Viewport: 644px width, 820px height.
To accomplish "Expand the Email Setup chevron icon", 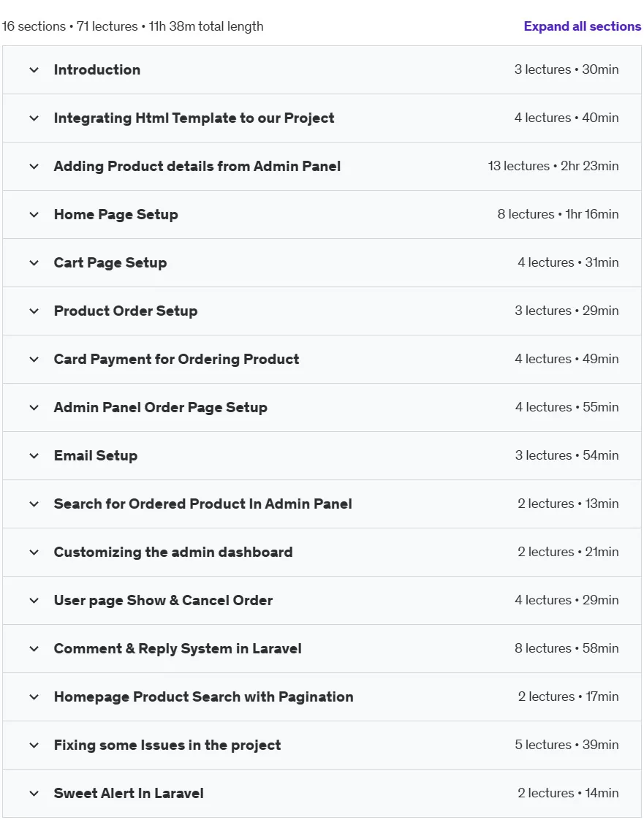I will [x=34, y=456].
